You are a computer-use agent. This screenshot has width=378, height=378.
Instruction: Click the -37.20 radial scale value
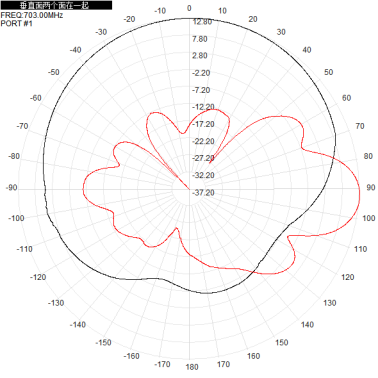[203, 193]
